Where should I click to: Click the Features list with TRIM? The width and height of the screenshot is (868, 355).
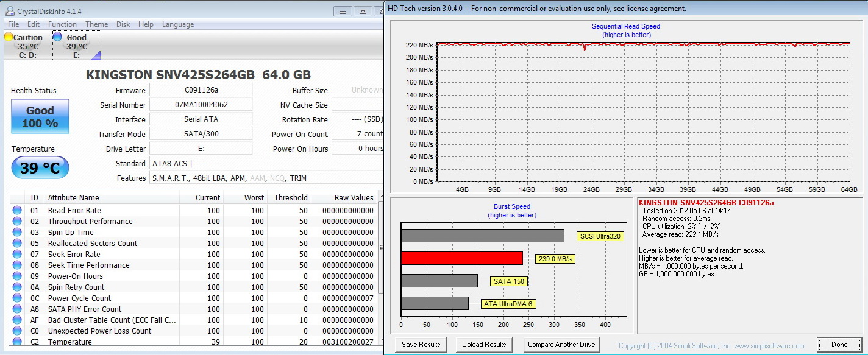[x=266, y=178]
